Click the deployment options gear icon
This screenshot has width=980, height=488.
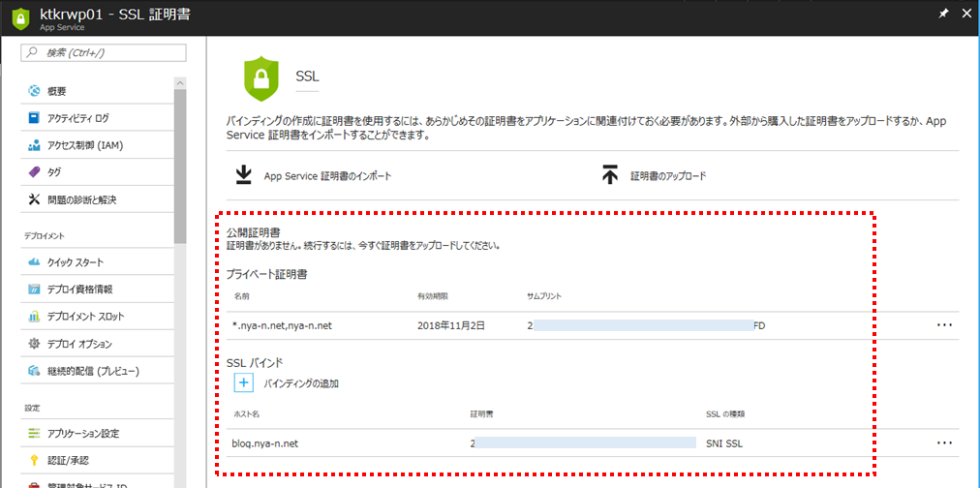click(34, 344)
